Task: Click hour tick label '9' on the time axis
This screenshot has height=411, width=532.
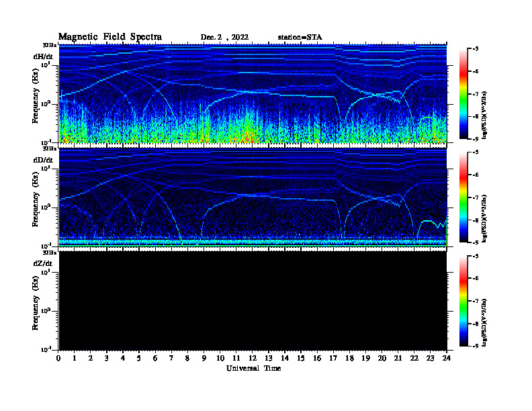Action: (204, 359)
